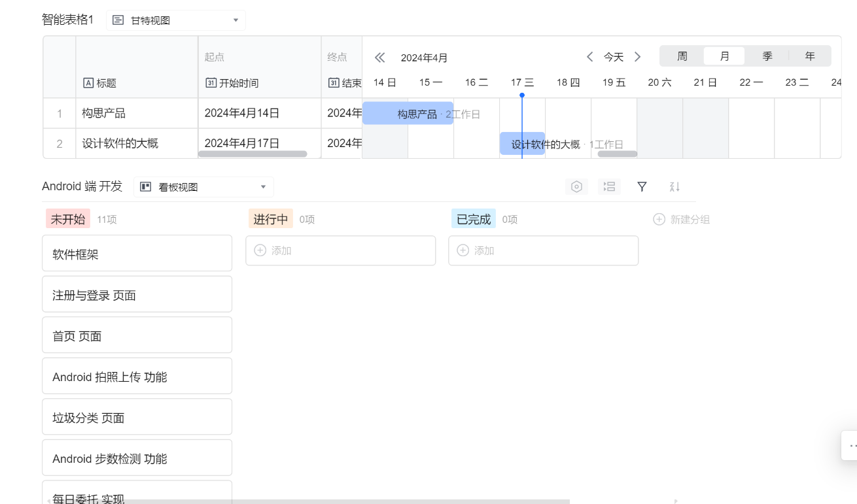
Task: Click the calendar icon beside 开始时间
Action: [211, 83]
